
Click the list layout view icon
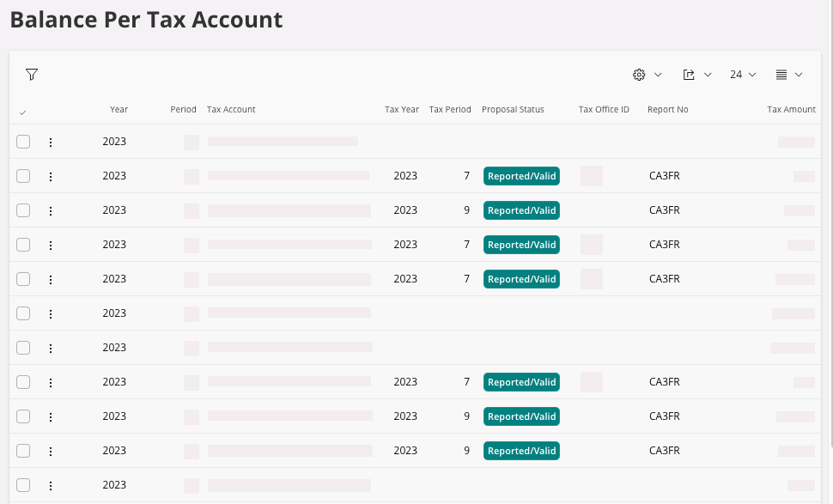(781, 75)
